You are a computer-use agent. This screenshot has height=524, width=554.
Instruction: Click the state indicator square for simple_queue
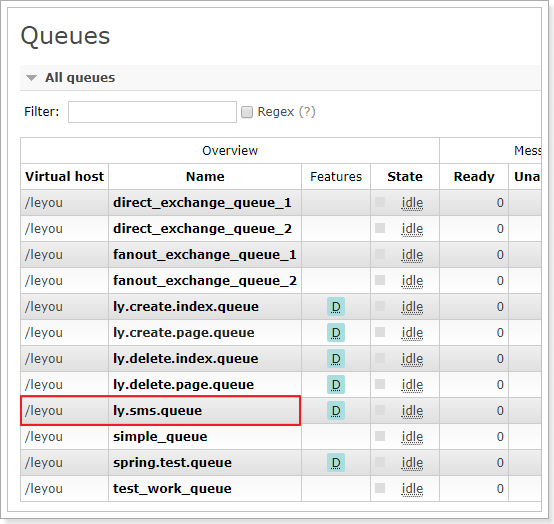[380, 436]
